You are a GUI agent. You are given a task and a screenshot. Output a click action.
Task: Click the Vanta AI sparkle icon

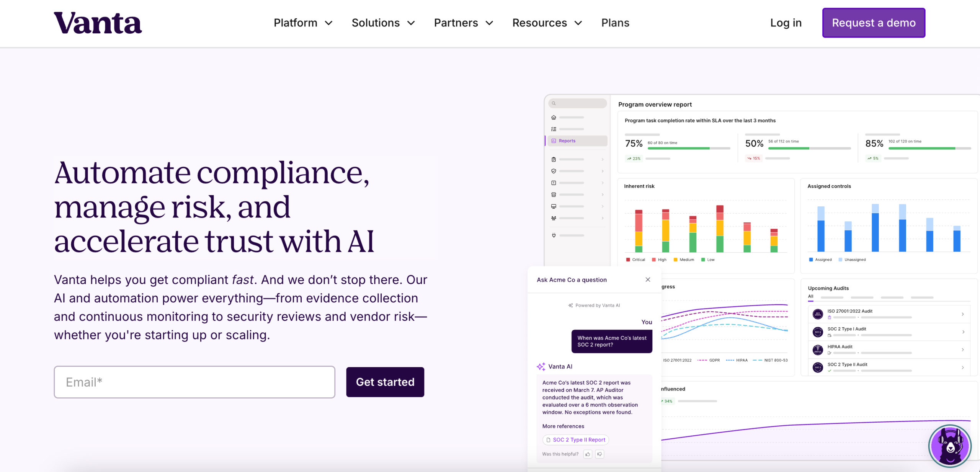tap(541, 367)
